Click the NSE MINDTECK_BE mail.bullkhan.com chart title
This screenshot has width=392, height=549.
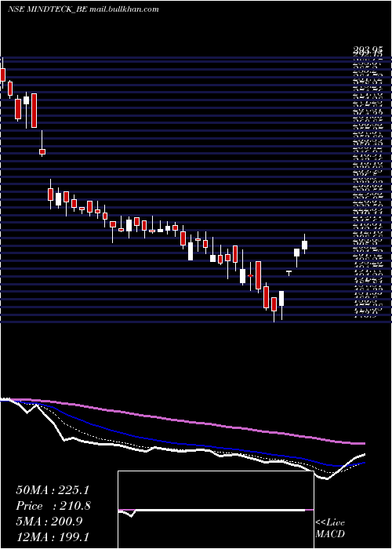coord(83,9)
